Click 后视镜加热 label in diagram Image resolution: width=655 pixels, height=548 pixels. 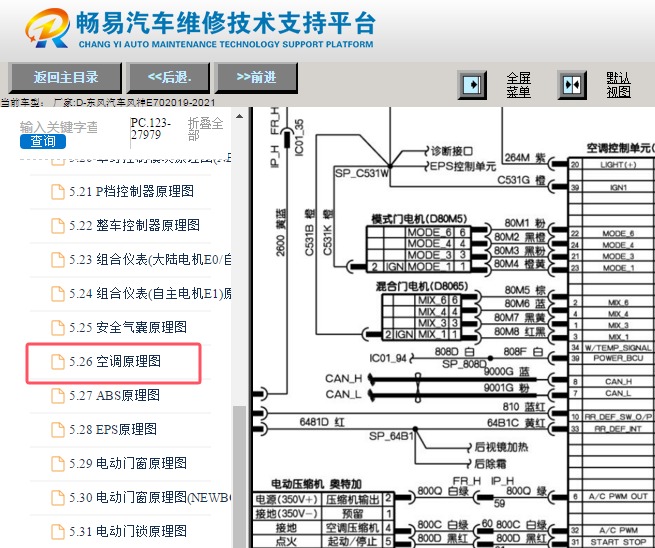[501, 447]
